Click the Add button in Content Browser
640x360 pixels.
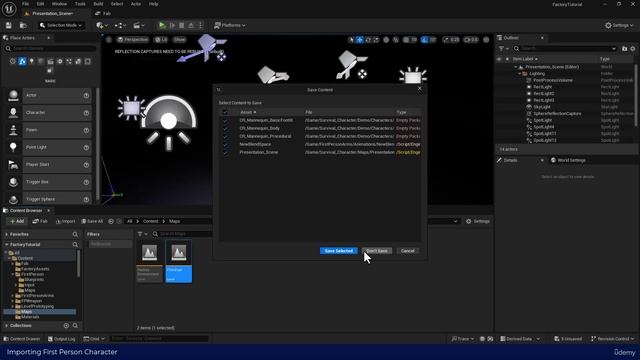tap(17, 221)
